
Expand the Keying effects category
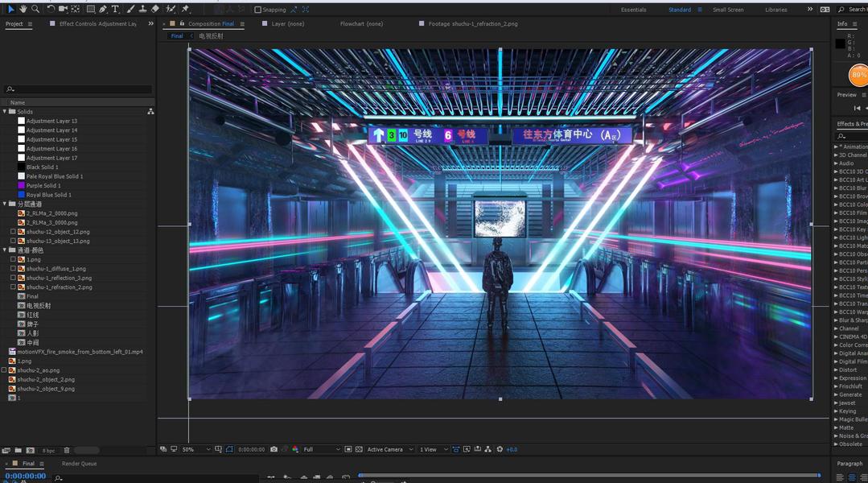[837, 411]
